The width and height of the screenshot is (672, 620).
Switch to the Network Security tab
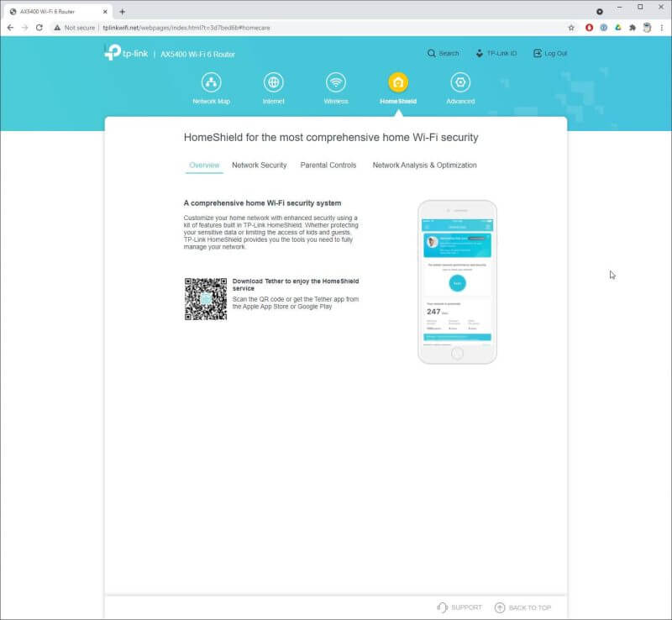tap(260, 165)
